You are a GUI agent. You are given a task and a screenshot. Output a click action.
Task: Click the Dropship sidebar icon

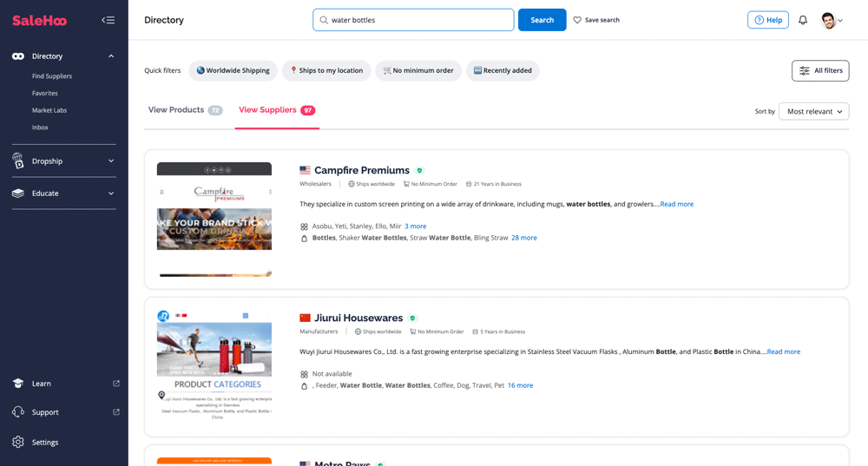pos(18,161)
